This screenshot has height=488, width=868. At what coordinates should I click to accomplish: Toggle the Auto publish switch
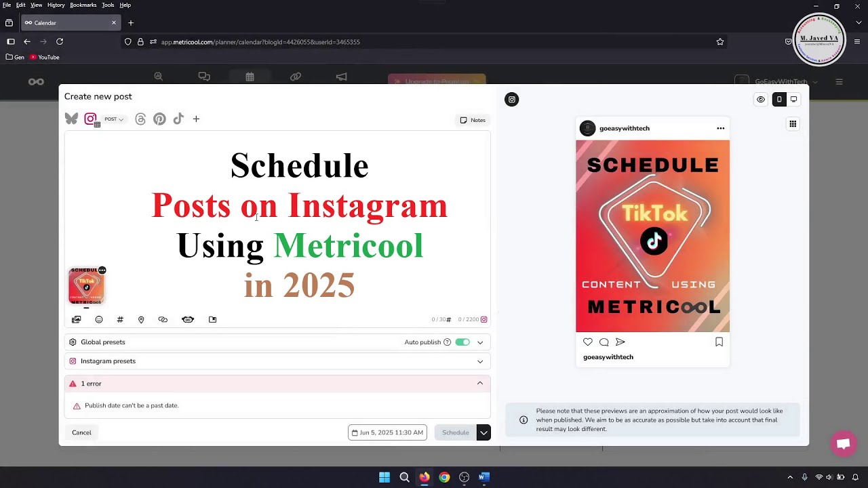click(462, 342)
